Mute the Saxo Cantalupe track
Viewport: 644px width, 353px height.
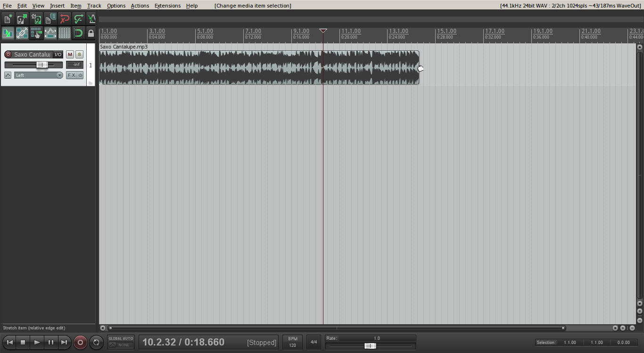click(70, 55)
